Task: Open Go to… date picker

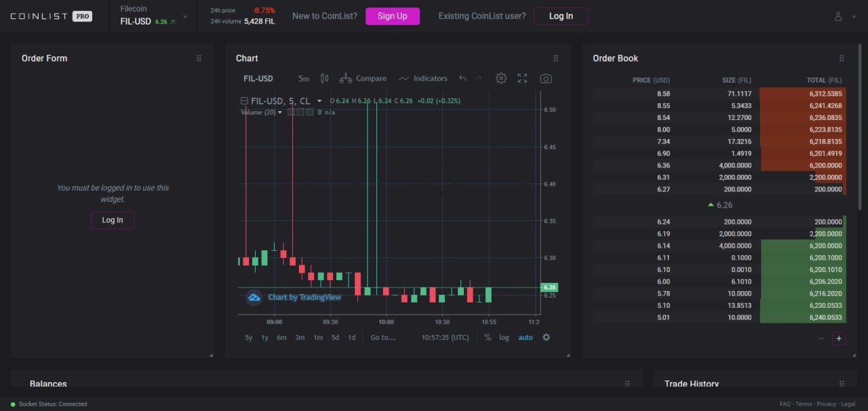Action: point(382,337)
